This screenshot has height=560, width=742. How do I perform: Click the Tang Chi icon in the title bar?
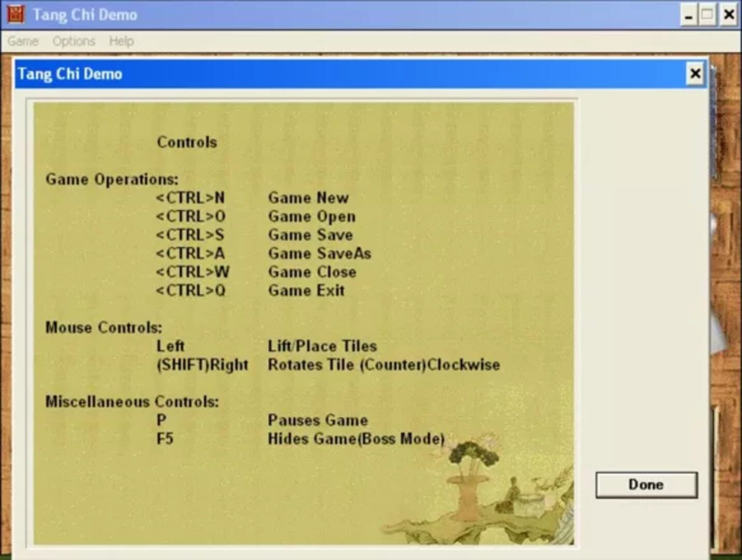pos(15,14)
